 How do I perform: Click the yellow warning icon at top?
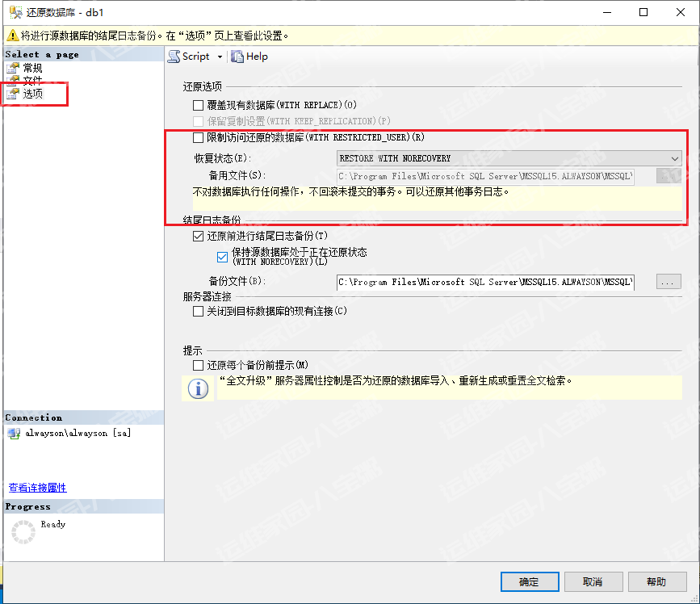pos(11,36)
